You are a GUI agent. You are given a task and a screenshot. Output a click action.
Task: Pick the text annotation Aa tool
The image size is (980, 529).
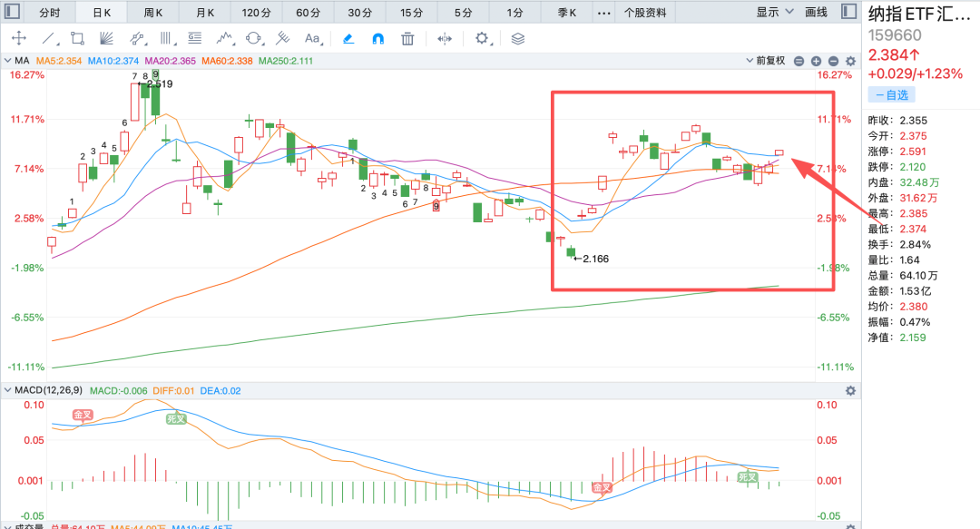point(312,39)
